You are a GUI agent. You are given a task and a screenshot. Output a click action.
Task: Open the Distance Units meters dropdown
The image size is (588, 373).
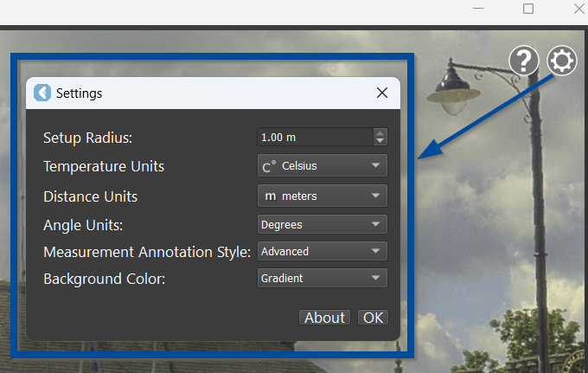(x=323, y=196)
